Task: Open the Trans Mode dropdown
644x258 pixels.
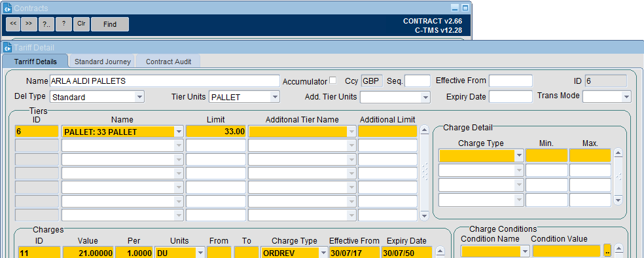Action: [626, 96]
